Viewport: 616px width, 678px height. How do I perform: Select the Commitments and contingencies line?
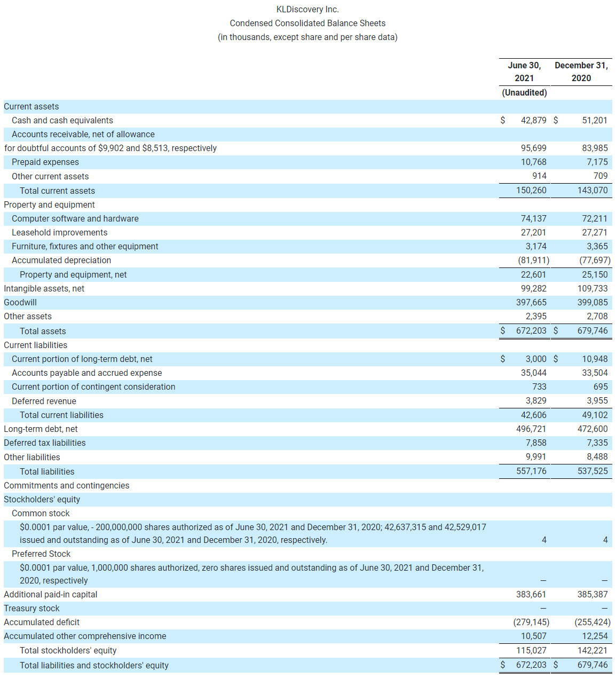click(66, 485)
